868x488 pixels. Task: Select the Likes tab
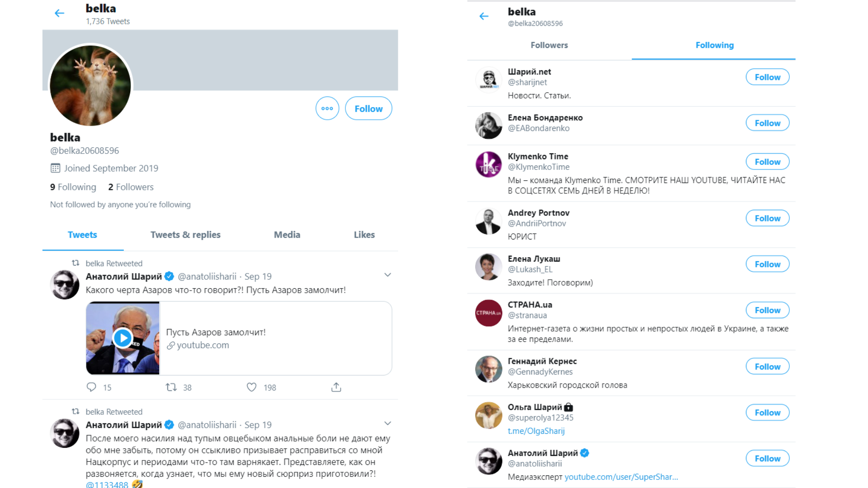coord(364,235)
